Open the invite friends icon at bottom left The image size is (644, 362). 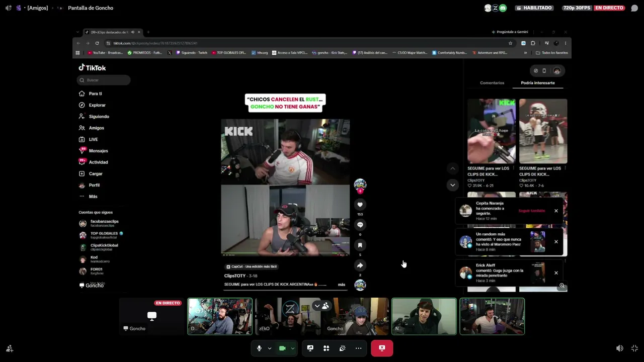(x=9, y=348)
